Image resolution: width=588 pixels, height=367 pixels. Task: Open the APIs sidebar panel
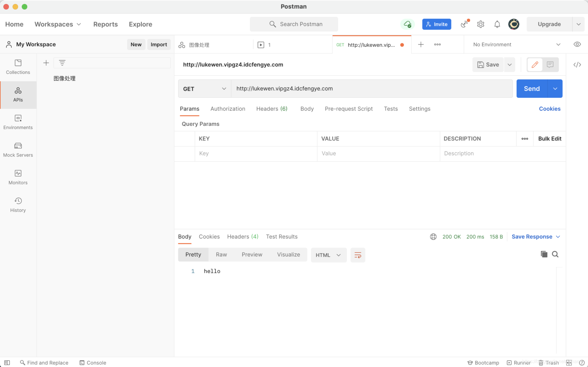[x=18, y=95]
